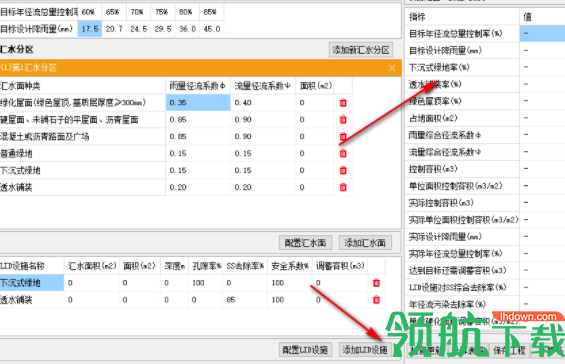Select the 17.5 design rainfall cell
Viewport: 565px width, 364px height.
click(x=90, y=29)
